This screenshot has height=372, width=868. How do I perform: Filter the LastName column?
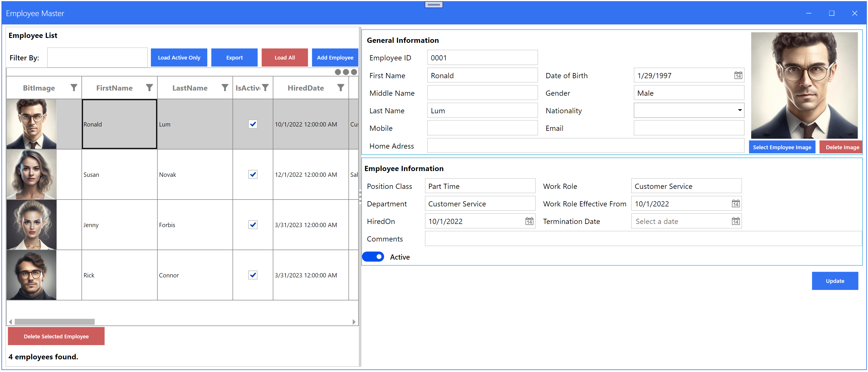(x=225, y=87)
